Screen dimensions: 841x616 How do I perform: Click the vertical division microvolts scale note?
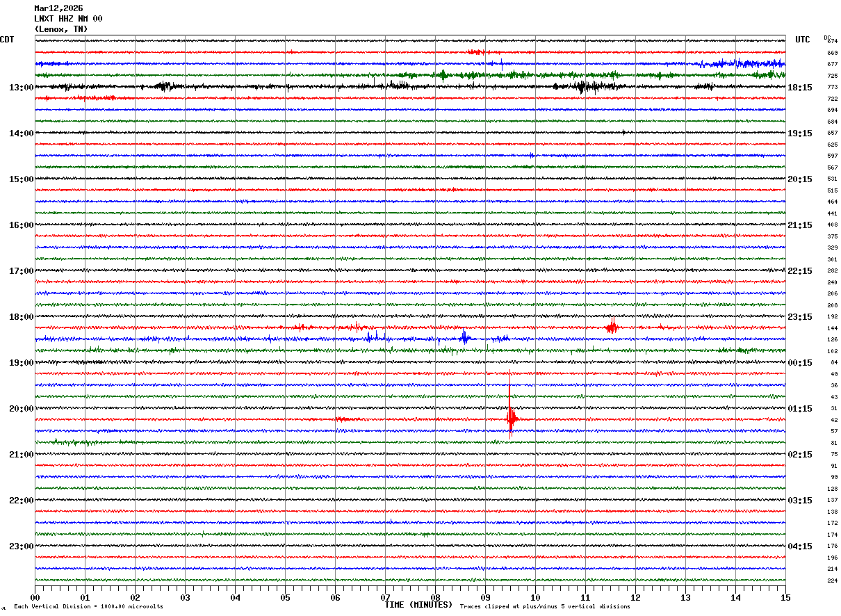click(88, 607)
